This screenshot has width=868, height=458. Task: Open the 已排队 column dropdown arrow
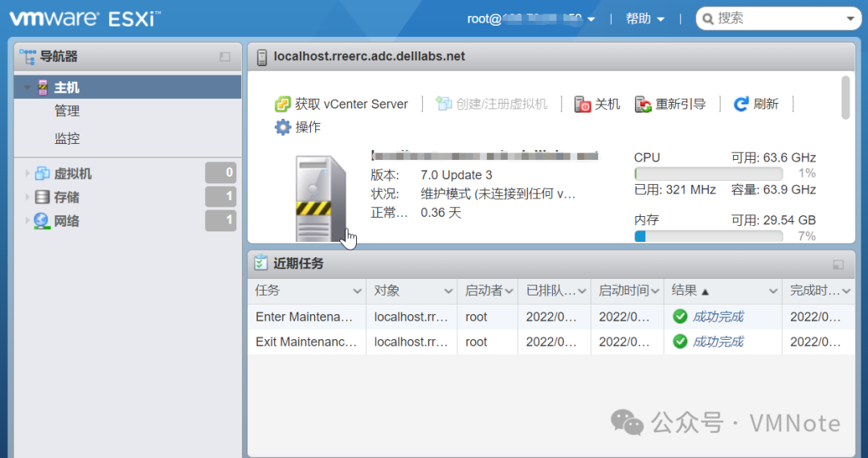pyautogui.click(x=582, y=291)
